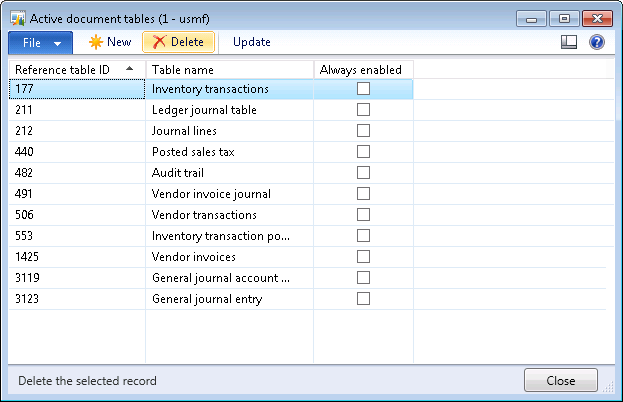Check Always enabled for Audit trail
The image size is (623, 402).
coord(363,173)
